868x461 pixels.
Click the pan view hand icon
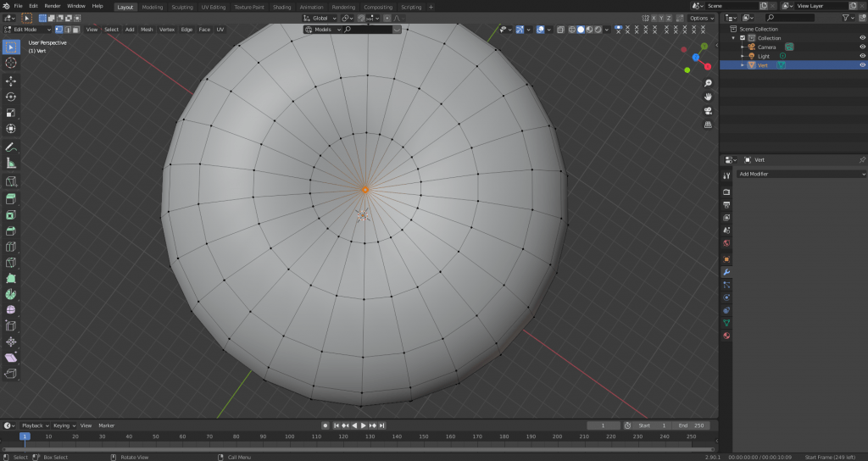(708, 97)
